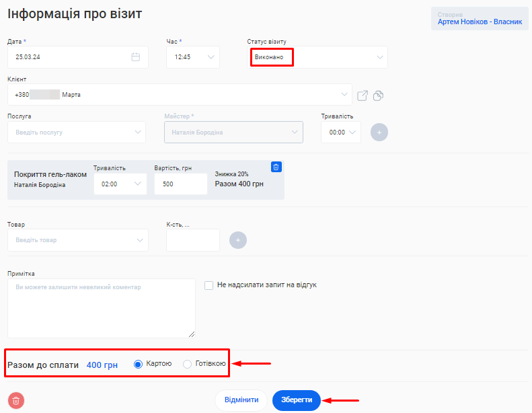
Task: Select Готівкою payment option
Action: click(x=188, y=364)
